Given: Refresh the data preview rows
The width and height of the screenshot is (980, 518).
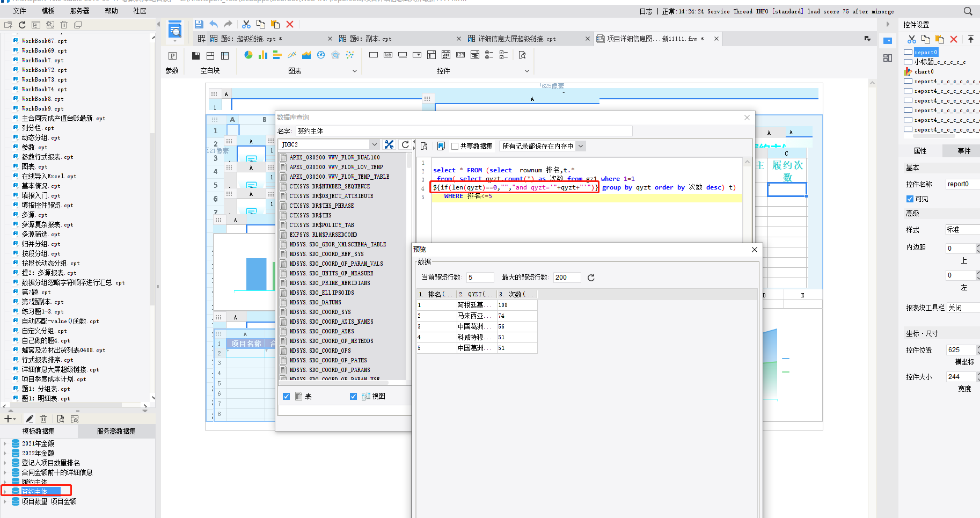Looking at the screenshot, I should coord(591,278).
